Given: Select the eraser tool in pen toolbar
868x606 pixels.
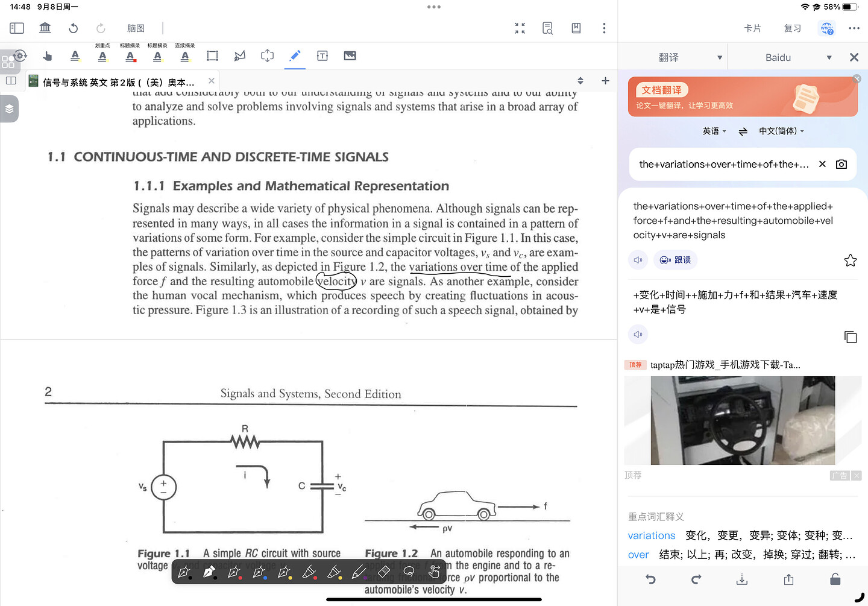Looking at the screenshot, I should [x=384, y=571].
